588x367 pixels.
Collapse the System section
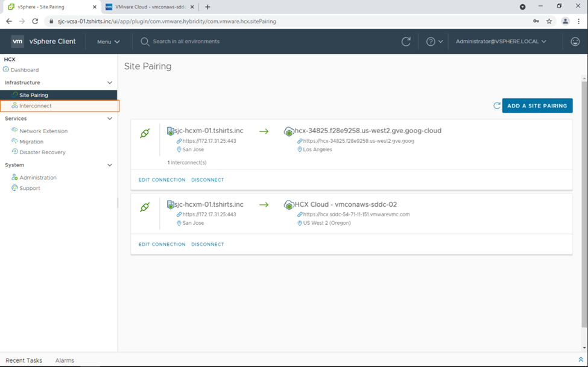110,165
